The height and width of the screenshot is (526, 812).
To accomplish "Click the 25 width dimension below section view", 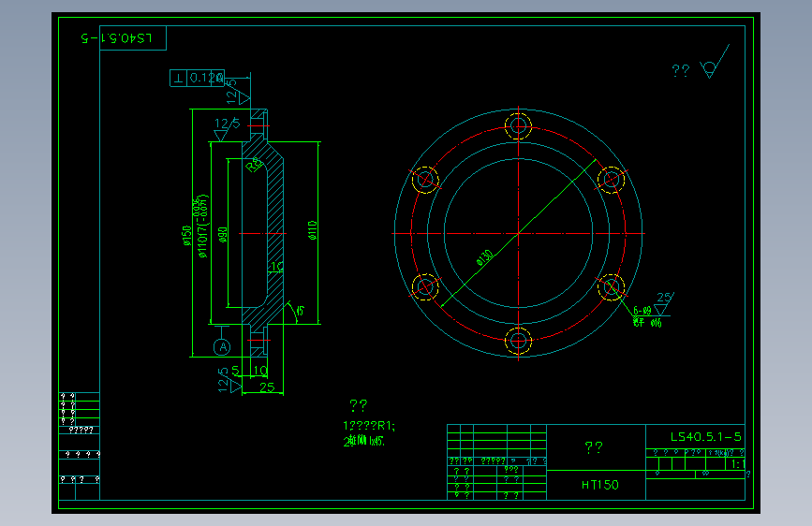I will click(x=267, y=387).
